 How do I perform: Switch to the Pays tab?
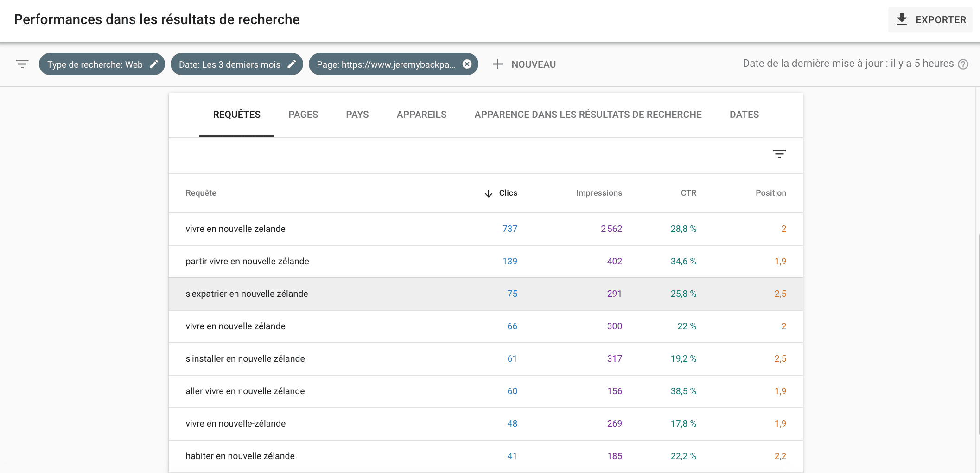357,115
